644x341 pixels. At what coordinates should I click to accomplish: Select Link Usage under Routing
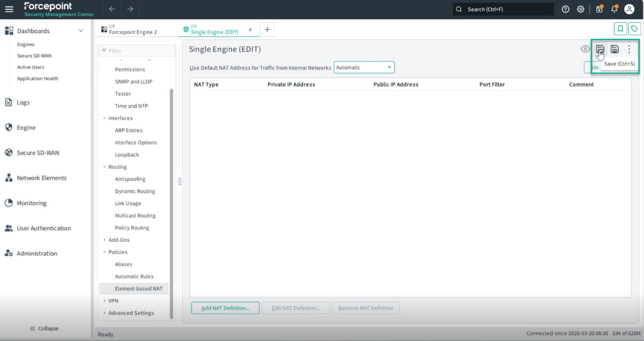click(128, 203)
